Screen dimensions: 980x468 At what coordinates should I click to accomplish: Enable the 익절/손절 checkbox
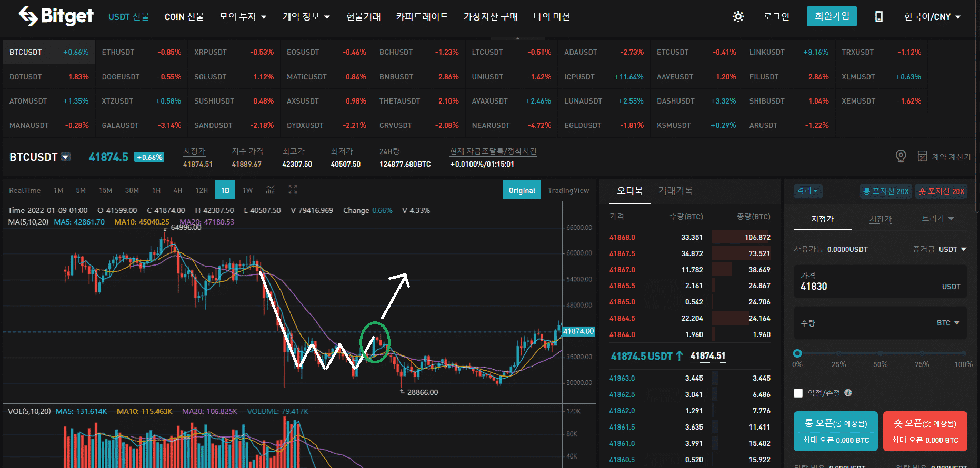click(x=798, y=393)
